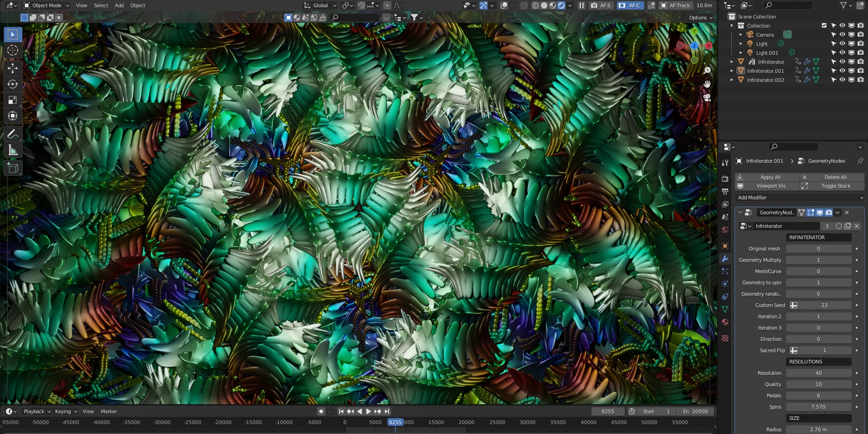Switch to rendered viewport shading
This screenshot has width=868, height=434.
(561, 5)
